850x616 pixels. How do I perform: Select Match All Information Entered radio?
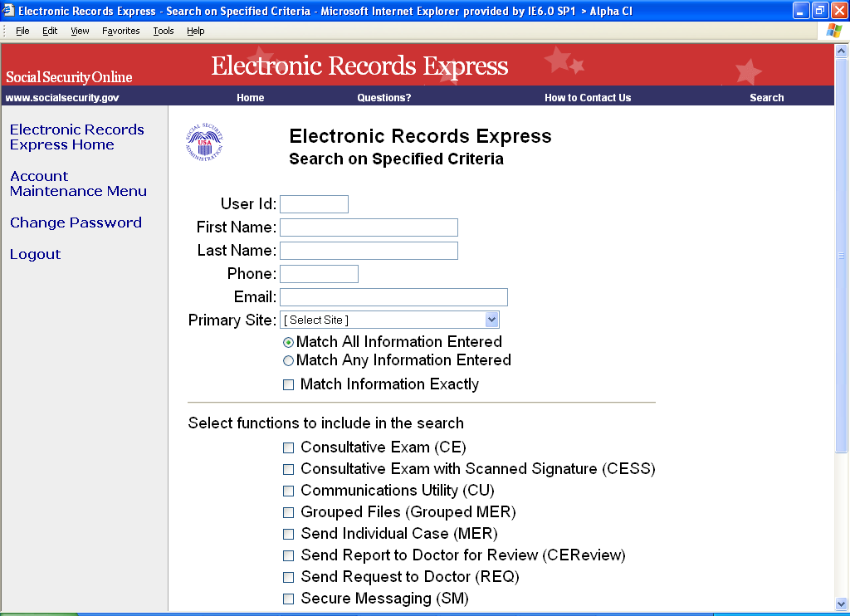tap(288, 343)
